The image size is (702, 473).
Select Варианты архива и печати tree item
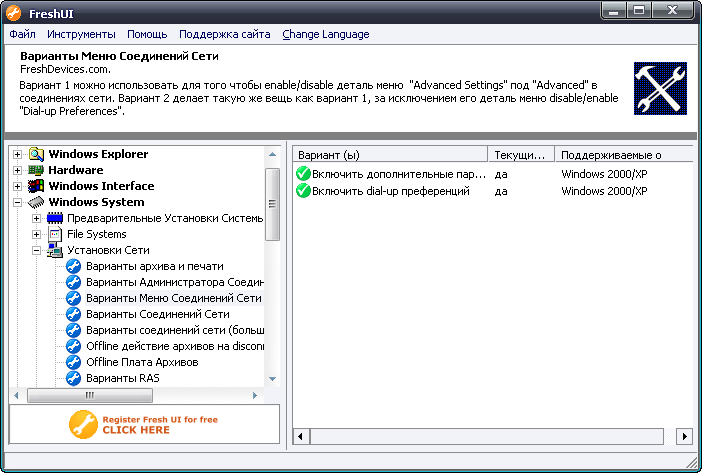pyautogui.click(x=155, y=266)
